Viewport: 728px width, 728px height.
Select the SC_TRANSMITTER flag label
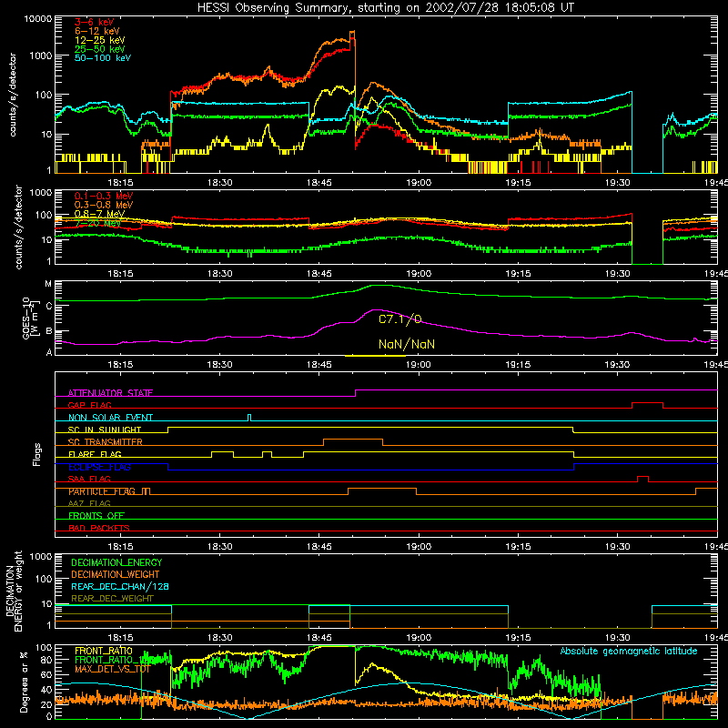click(x=106, y=442)
